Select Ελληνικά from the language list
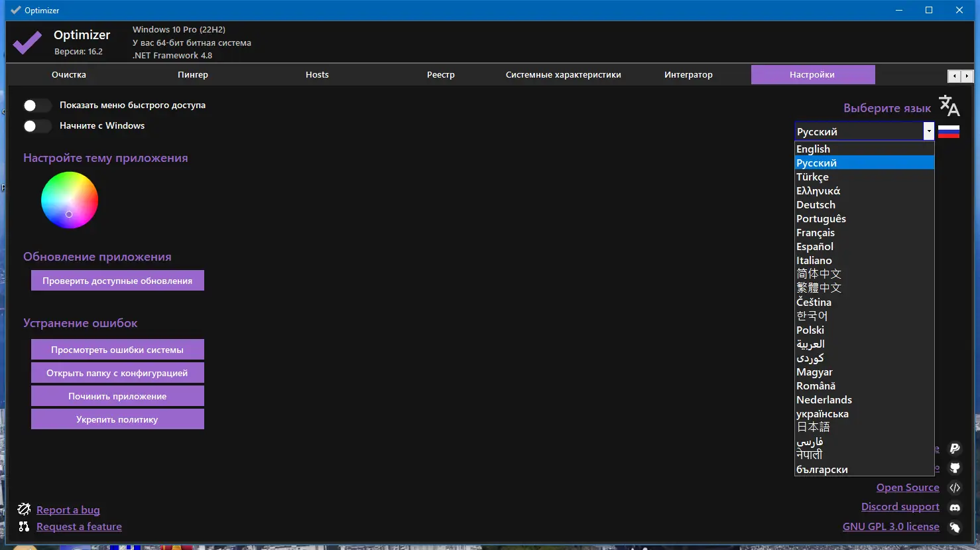This screenshot has height=550, width=980. tap(865, 191)
